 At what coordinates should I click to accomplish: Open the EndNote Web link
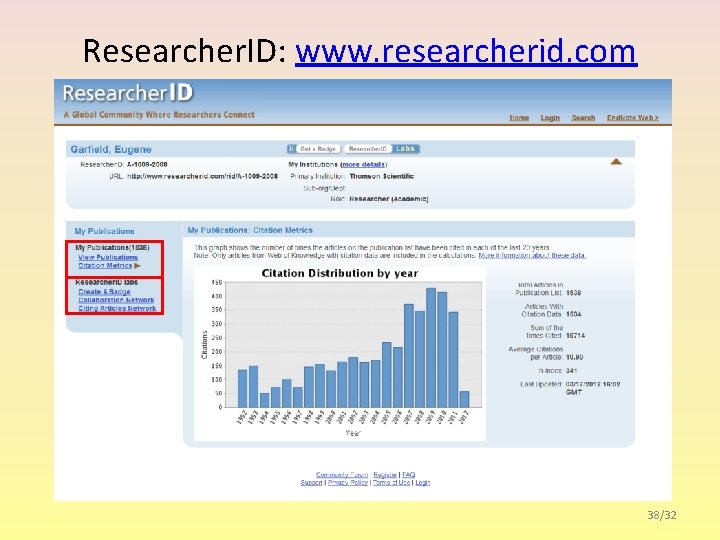coord(633,118)
